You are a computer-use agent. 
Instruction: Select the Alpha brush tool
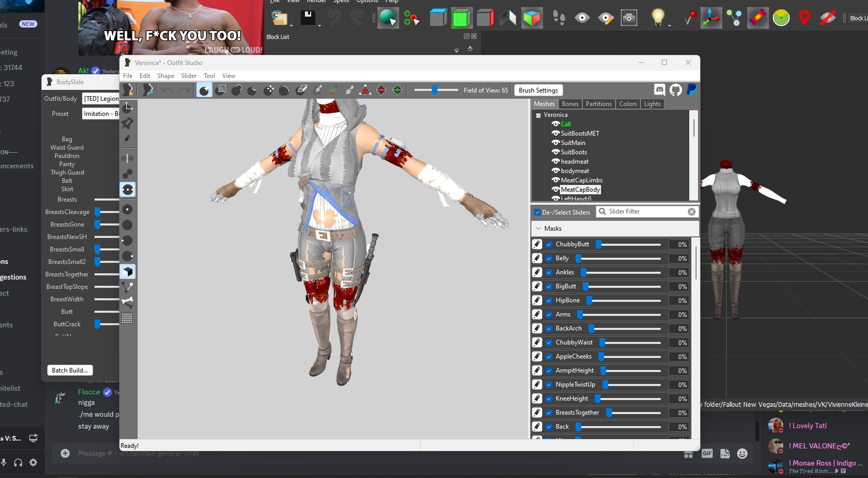(350, 90)
